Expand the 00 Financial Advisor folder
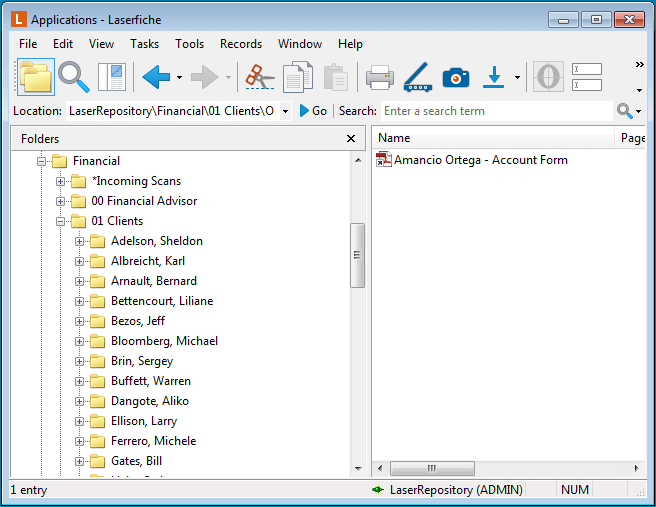The height and width of the screenshot is (507, 656). [x=60, y=201]
